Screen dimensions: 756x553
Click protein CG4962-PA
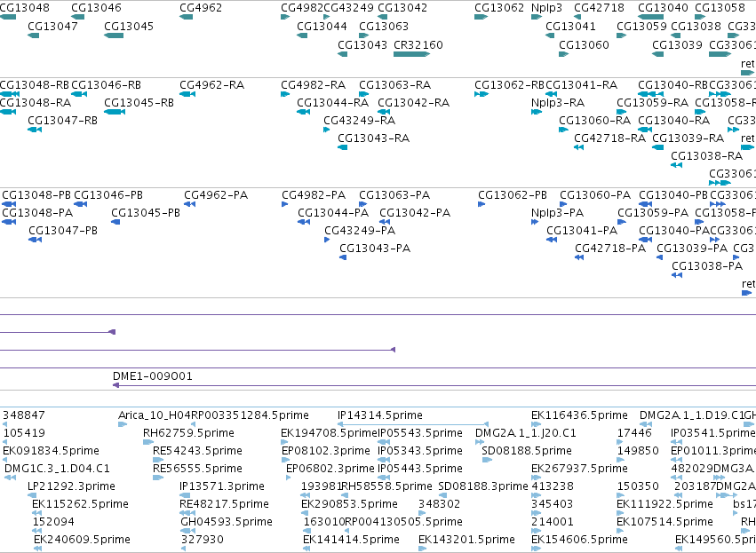point(216,195)
